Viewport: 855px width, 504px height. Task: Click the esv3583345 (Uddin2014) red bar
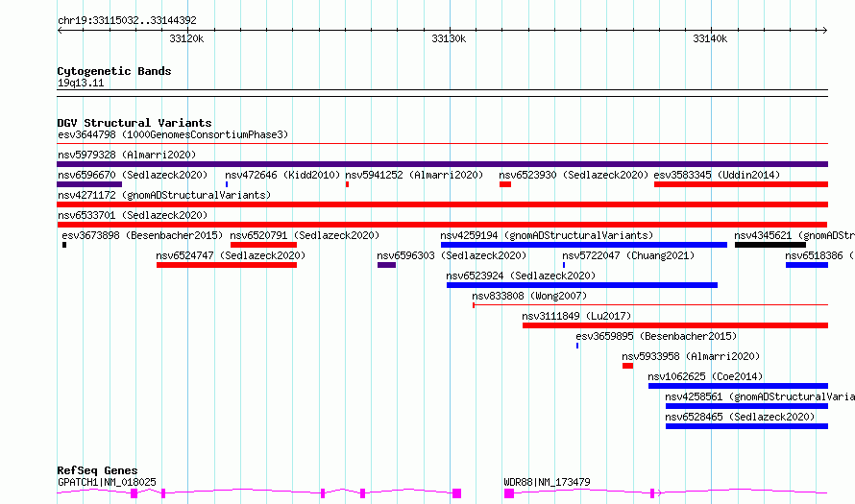[741, 184]
